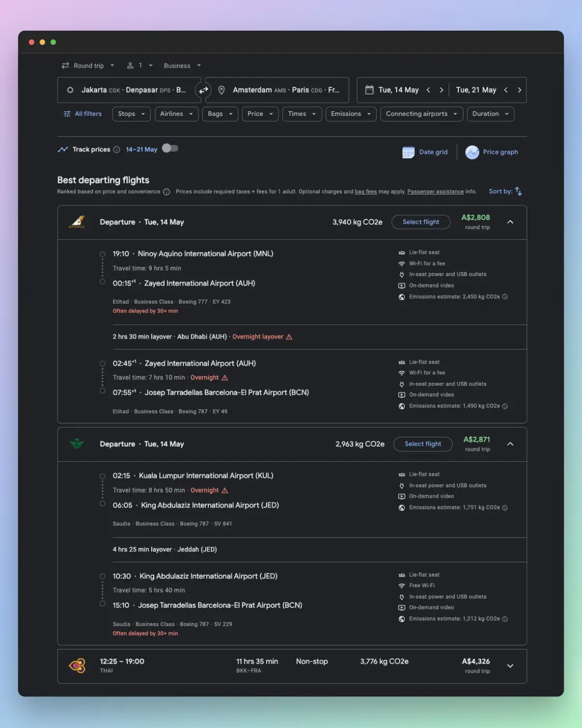Collapse the A$2,871 Saudia flight details
This screenshot has height=728, width=582.
click(510, 444)
